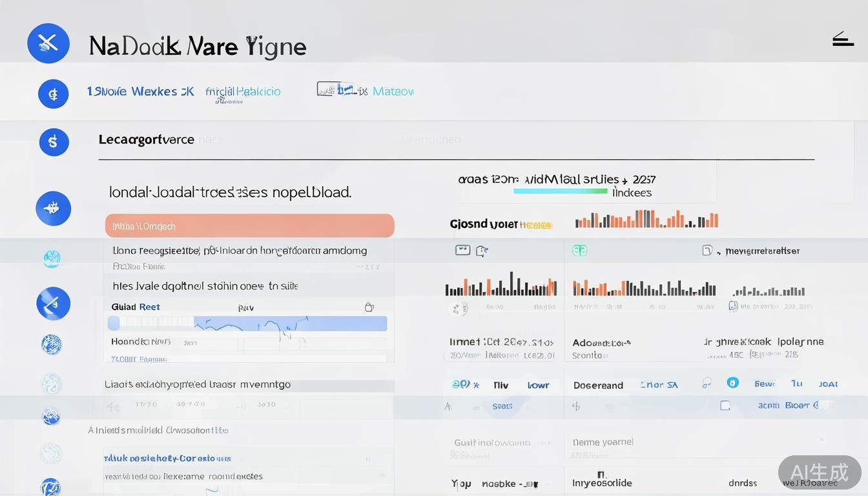Open the 1SNoie Wexkes tab
Image resolution: width=868 pixels, height=496 pixels.
pyautogui.click(x=140, y=92)
